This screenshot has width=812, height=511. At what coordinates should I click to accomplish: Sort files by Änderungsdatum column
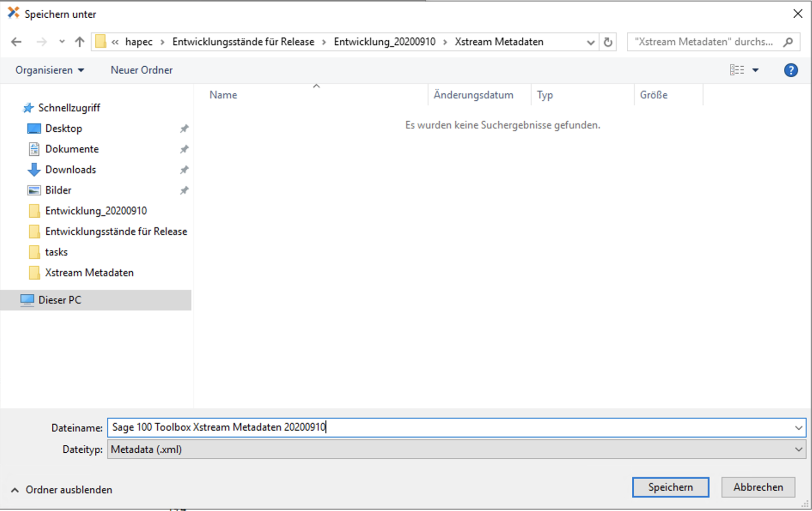[473, 95]
